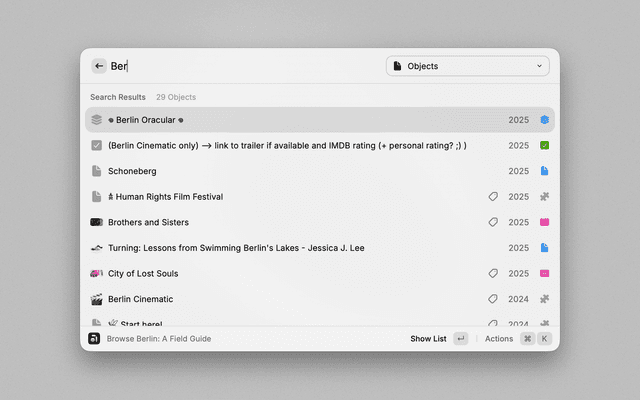Click the City of Lost Souls thumbnail
Image resolution: width=640 pixels, height=400 pixels.
coord(97,273)
